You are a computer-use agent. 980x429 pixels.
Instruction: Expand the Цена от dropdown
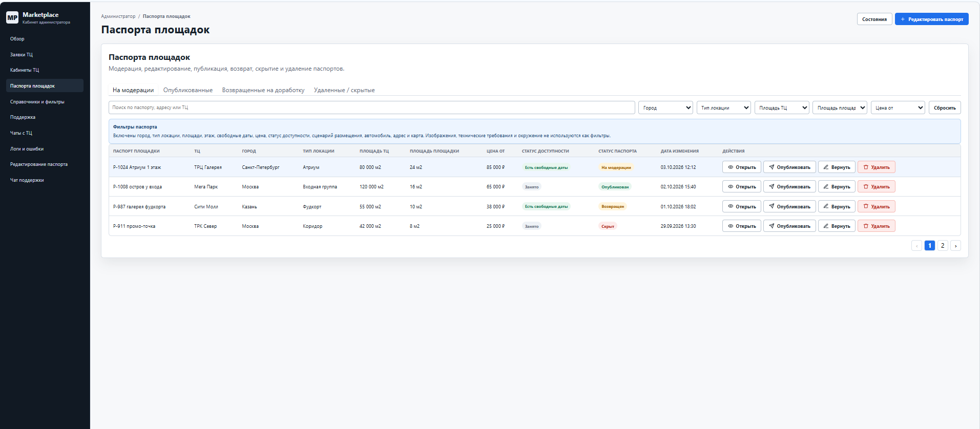898,108
